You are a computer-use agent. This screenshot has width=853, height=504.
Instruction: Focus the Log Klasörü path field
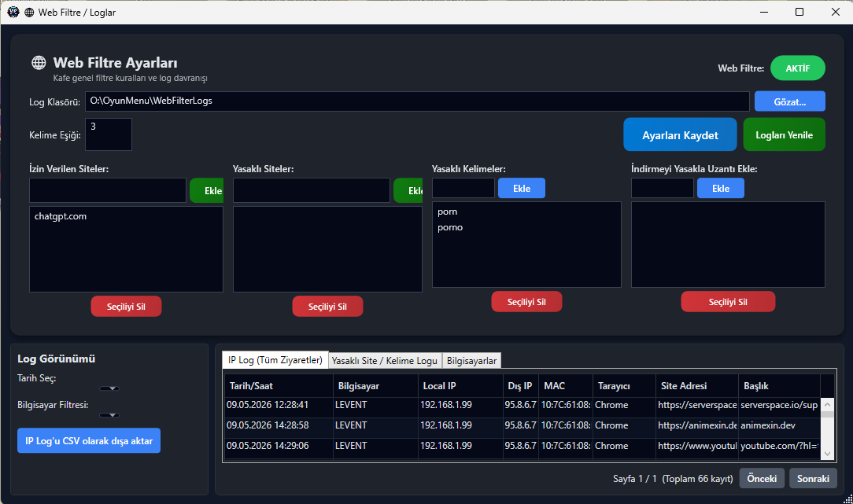[417, 101]
